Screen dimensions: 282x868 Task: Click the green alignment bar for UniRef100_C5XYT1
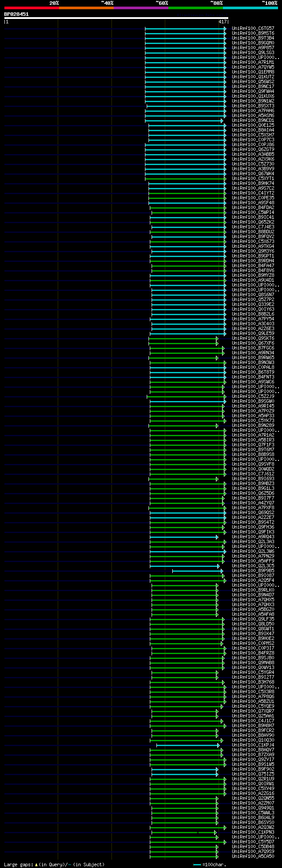point(186,178)
